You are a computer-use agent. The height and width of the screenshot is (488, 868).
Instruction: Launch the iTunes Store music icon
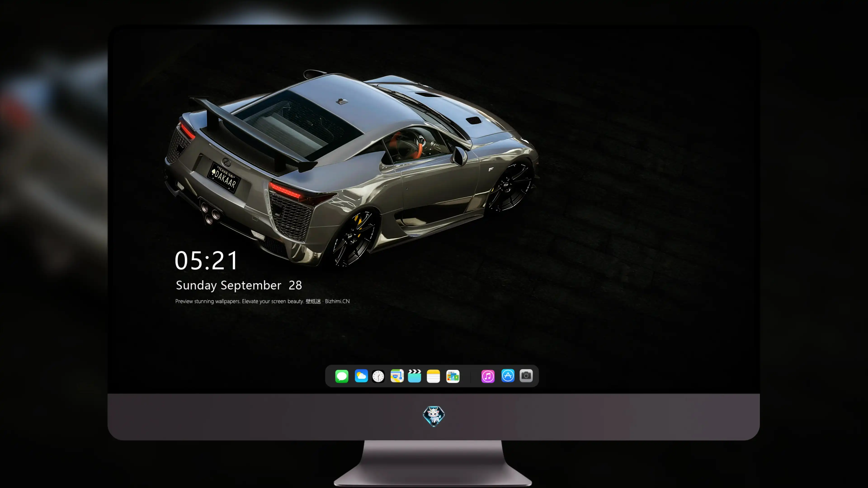488,376
